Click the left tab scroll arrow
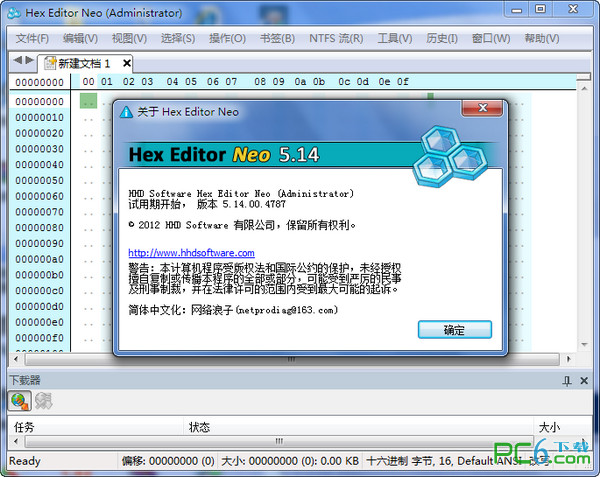This screenshot has width=600, height=477. pyautogui.click(x=17, y=62)
